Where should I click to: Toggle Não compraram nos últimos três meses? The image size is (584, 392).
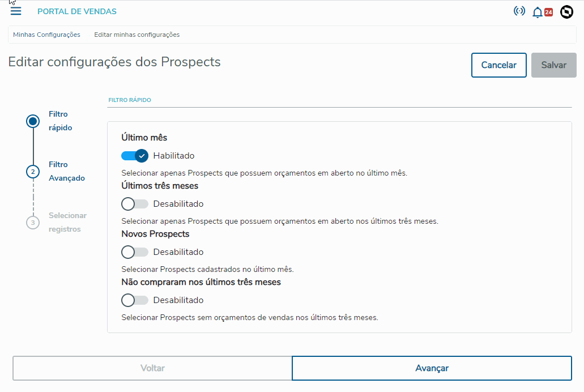[135, 300]
